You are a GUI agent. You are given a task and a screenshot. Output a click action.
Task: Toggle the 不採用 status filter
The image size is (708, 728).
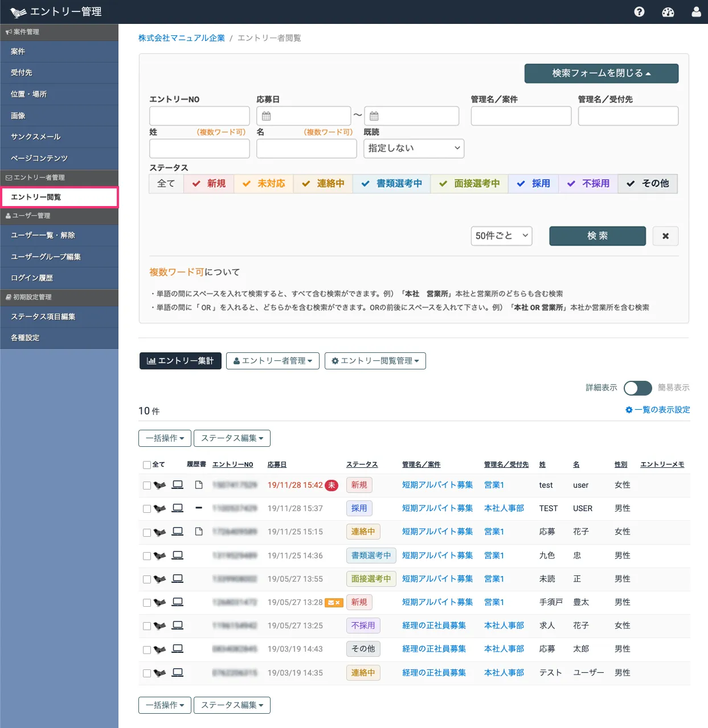point(588,184)
